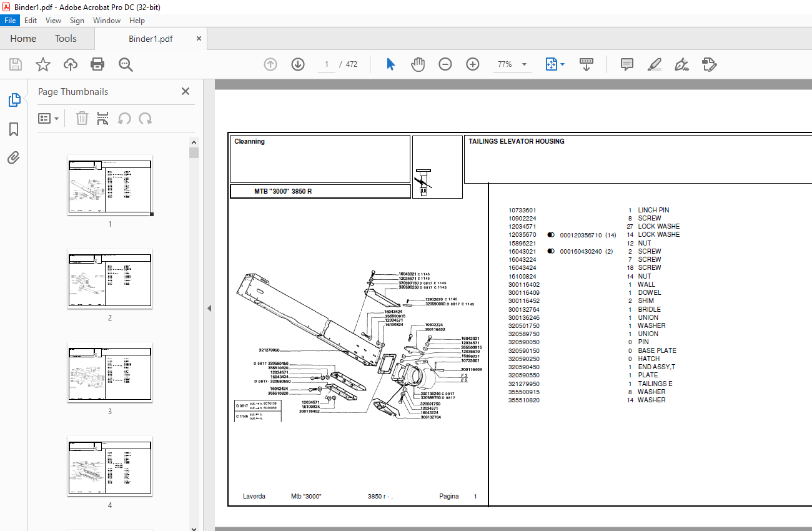Close the Binder1.pdf tab
This screenshot has height=531, width=812.
pos(199,38)
